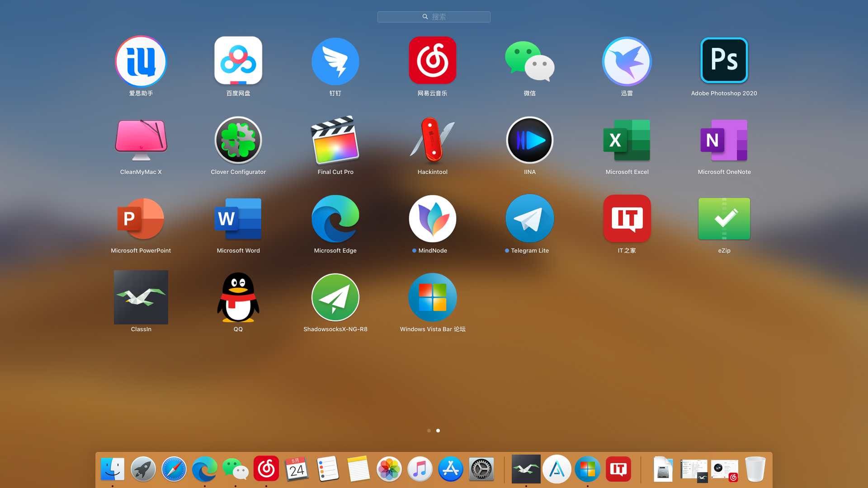Image resolution: width=868 pixels, height=488 pixels.
Task: Open IT之家 from the Dock
Action: (618, 469)
